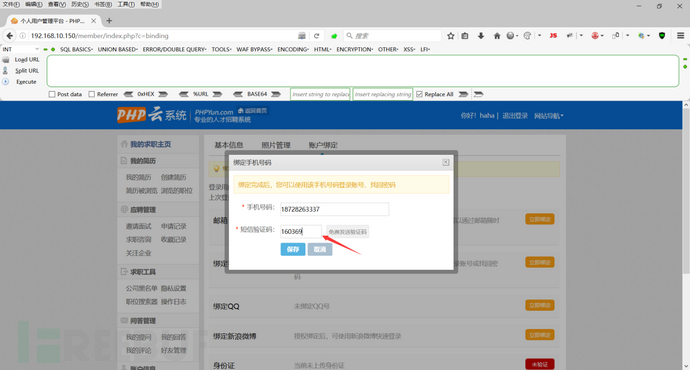Open 创建简历 in the sidebar
The image size is (690, 370).
(173, 177)
